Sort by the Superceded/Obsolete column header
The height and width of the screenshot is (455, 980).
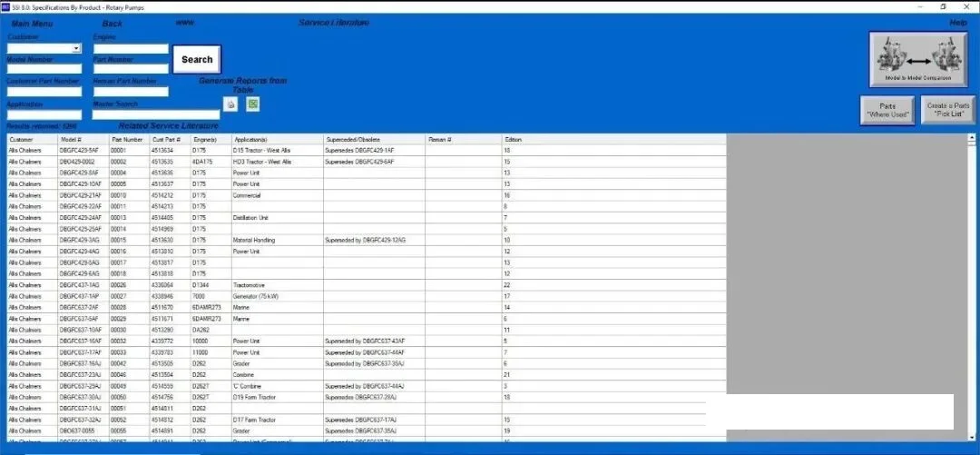pyautogui.click(x=374, y=140)
